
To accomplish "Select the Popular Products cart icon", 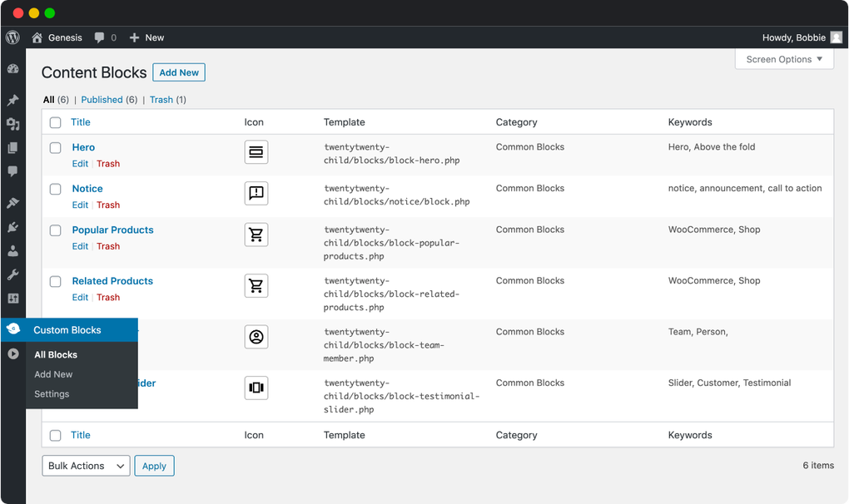I will pos(256,235).
